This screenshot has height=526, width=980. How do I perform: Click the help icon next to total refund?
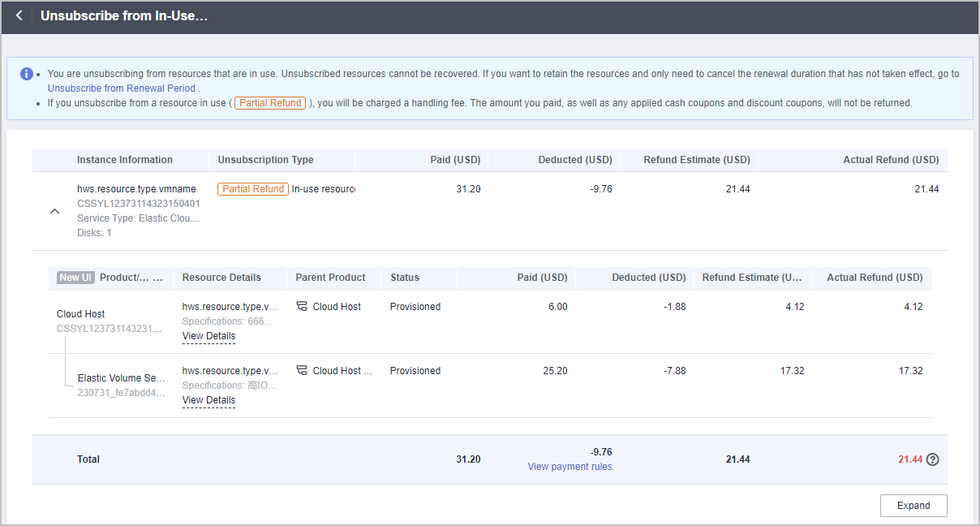tap(933, 459)
